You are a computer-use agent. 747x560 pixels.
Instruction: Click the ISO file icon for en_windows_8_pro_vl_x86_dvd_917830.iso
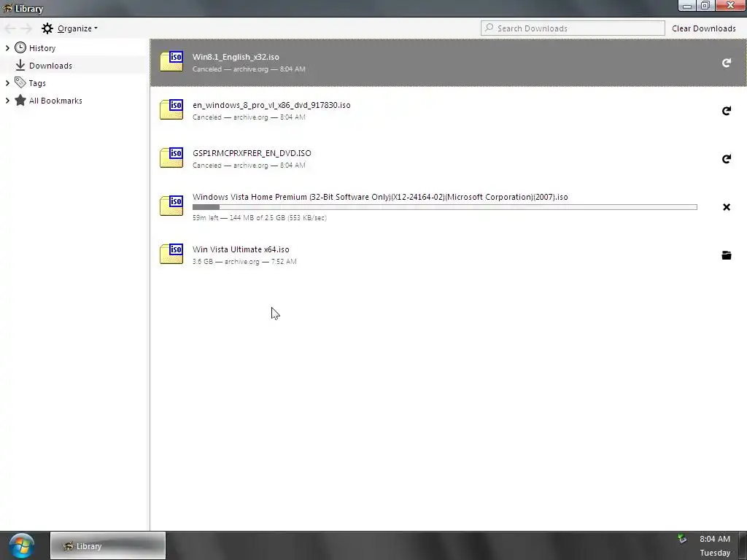(171, 110)
